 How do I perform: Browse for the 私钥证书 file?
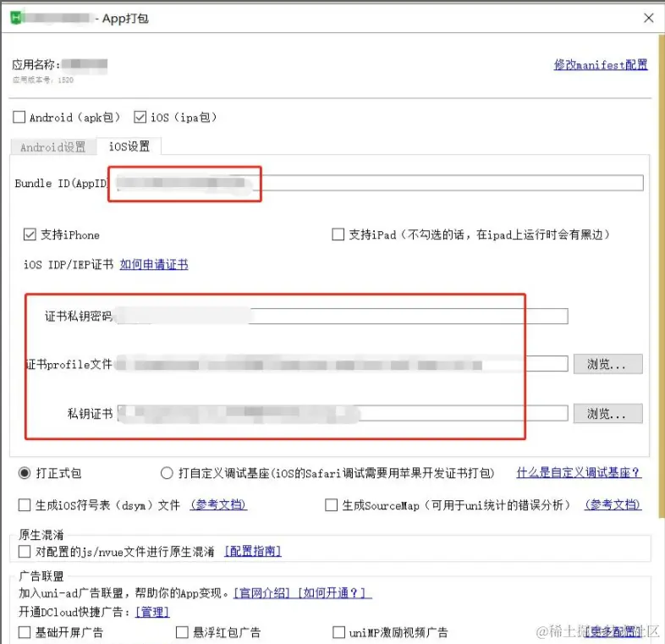(x=607, y=413)
